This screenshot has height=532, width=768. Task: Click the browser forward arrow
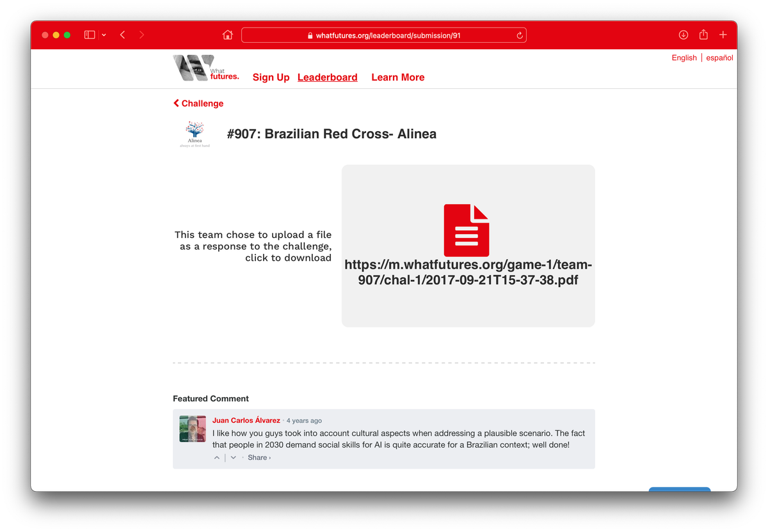[x=141, y=35]
